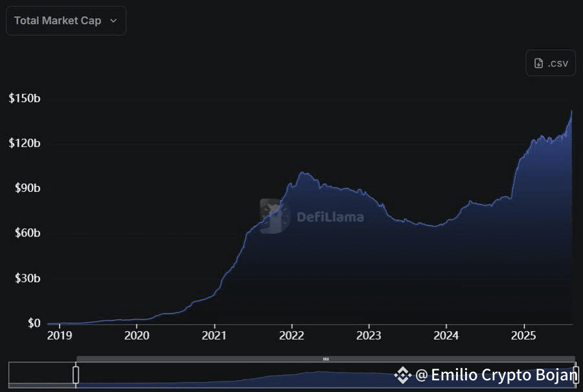This screenshot has height=392, width=583.
Task: Click the 2021 x-axis label
Action: coord(214,336)
